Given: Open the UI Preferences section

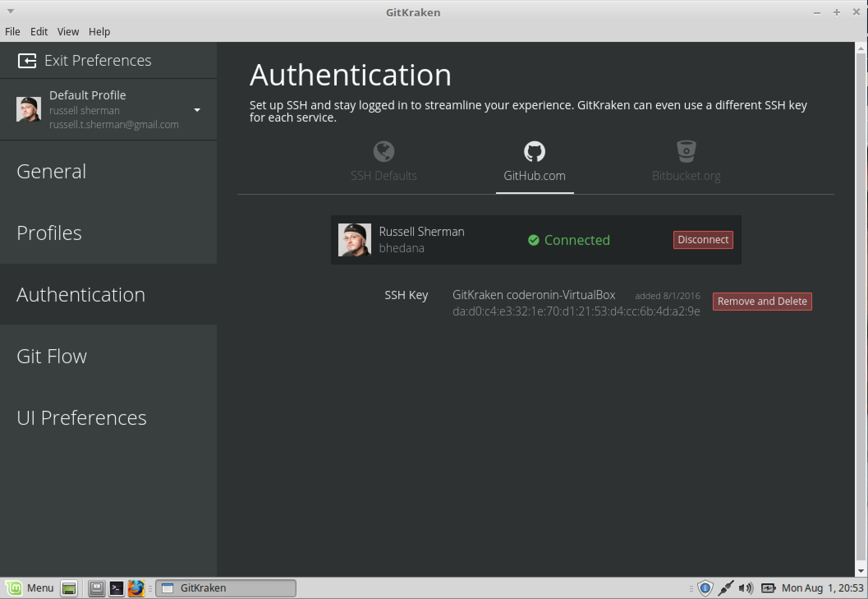Looking at the screenshot, I should click(x=108, y=418).
